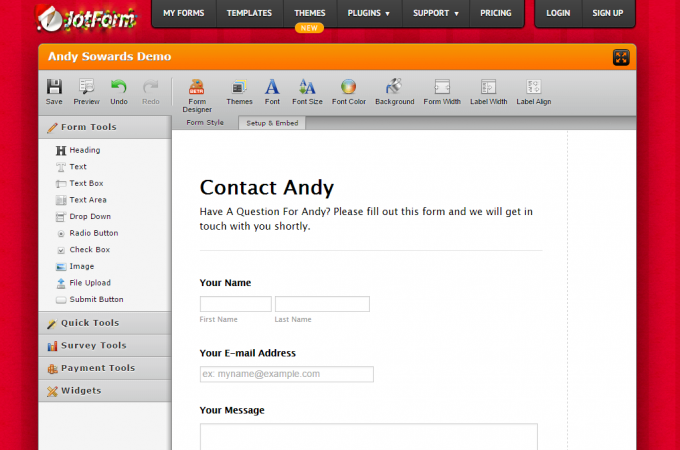Viewport: 680px width, 450px height.
Task: Expand the Widgets section
Action: (x=105, y=391)
